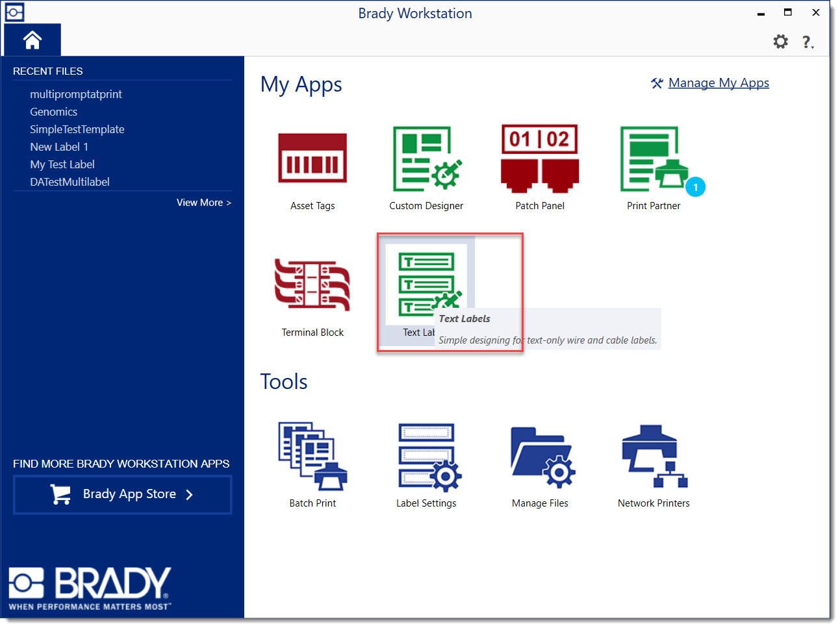840x628 pixels.
Task: Expand recent files with View More
Action: pos(203,203)
